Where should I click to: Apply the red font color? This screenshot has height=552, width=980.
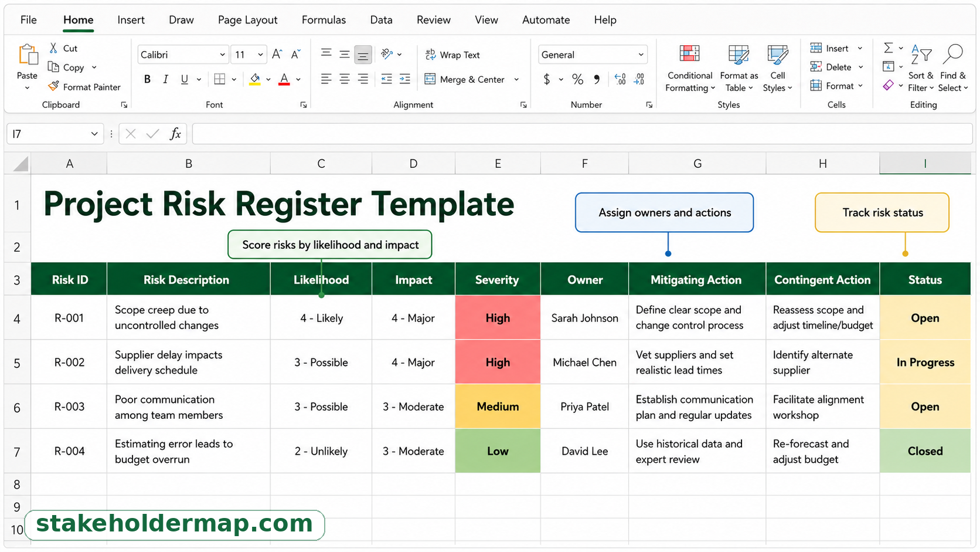click(x=284, y=79)
